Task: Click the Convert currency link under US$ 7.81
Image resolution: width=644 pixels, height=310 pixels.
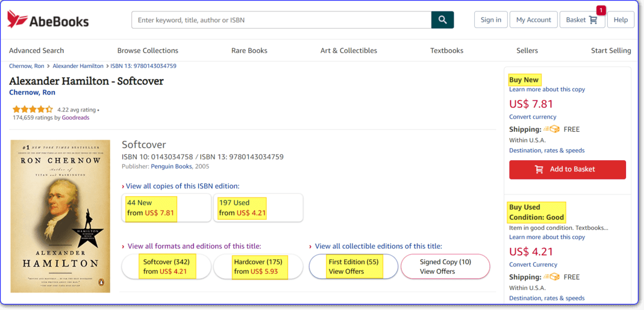Action: (x=533, y=117)
